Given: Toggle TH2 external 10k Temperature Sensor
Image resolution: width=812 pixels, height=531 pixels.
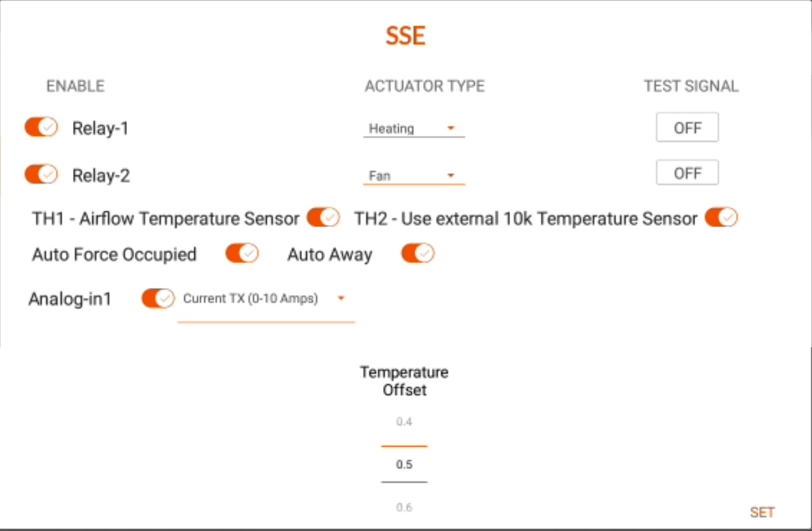Looking at the screenshot, I should coord(722,217).
